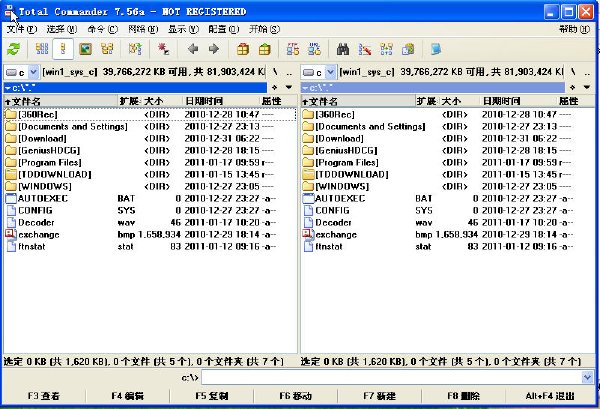Screen dimensions: 600x409
Task: Open the FTP new URL connection icon
Action: click(x=315, y=49)
